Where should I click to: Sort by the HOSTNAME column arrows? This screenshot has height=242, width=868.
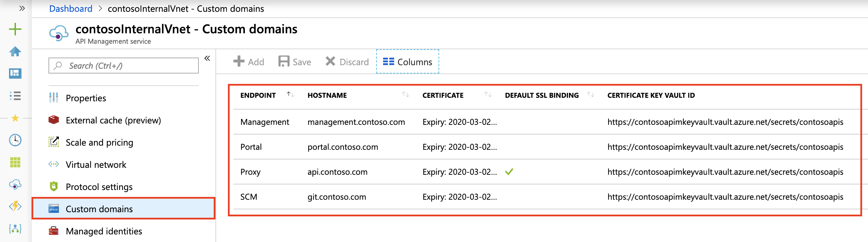(x=406, y=95)
